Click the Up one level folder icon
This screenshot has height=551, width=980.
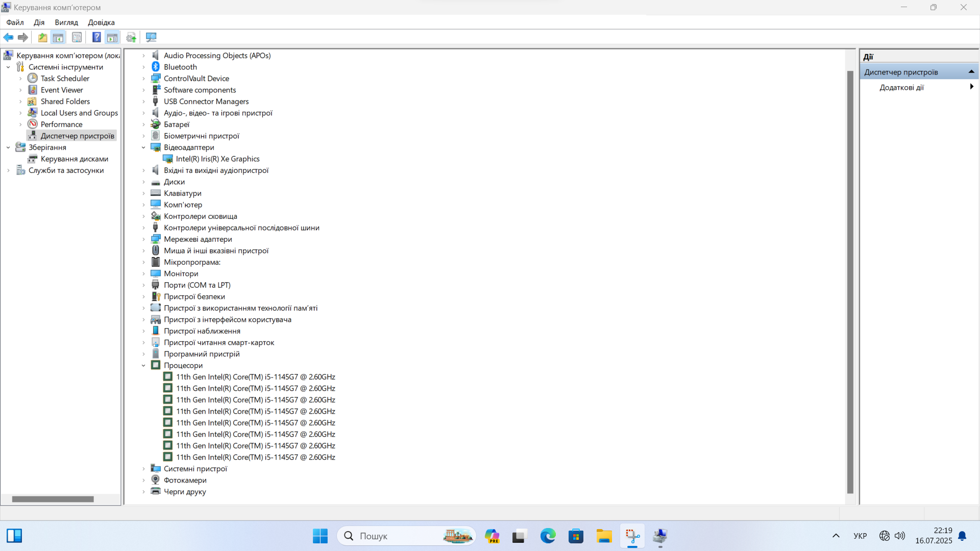[x=42, y=37]
